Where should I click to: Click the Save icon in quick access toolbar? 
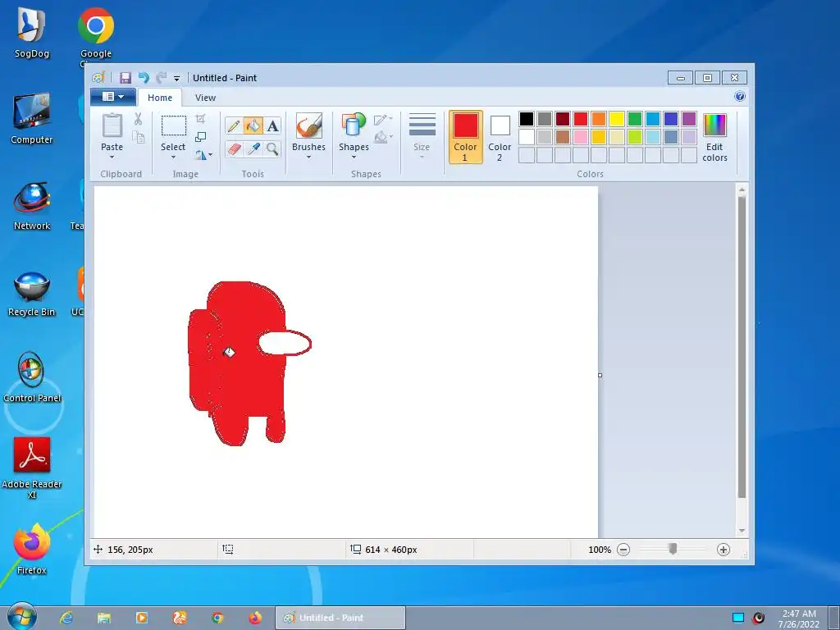pyautogui.click(x=125, y=78)
